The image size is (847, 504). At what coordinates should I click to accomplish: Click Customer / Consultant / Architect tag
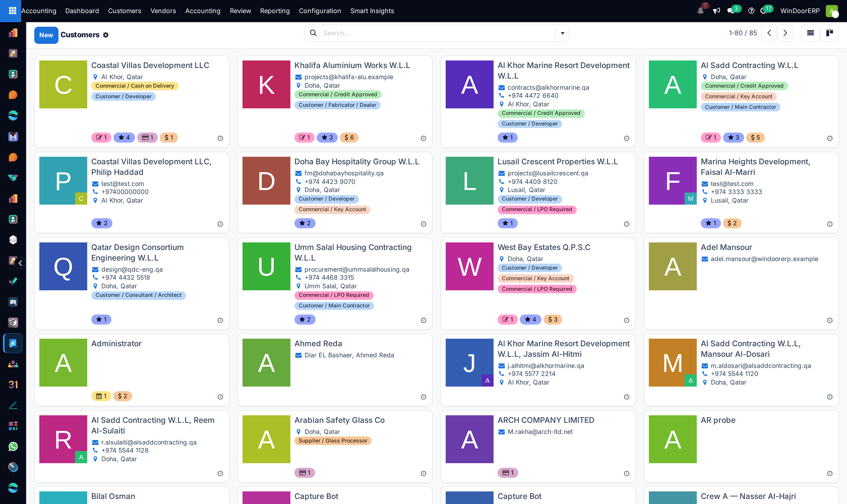click(x=138, y=295)
